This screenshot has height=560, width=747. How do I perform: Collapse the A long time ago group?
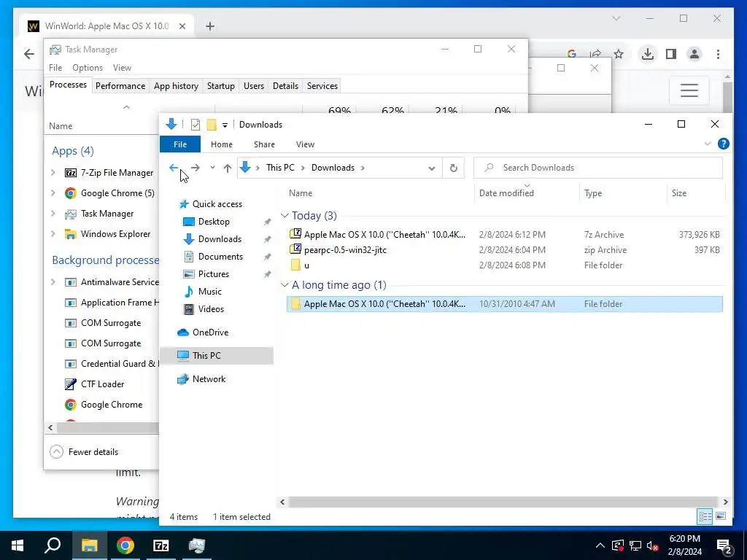[285, 285]
